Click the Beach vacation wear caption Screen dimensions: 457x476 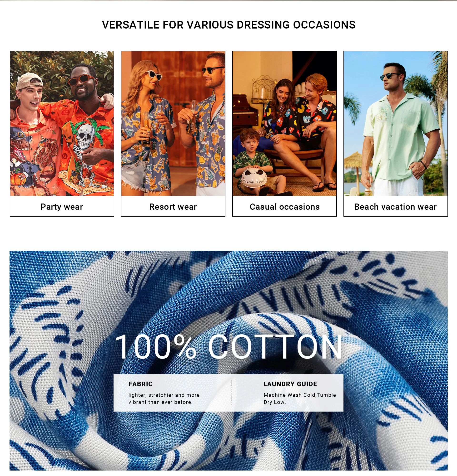(396, 207)
